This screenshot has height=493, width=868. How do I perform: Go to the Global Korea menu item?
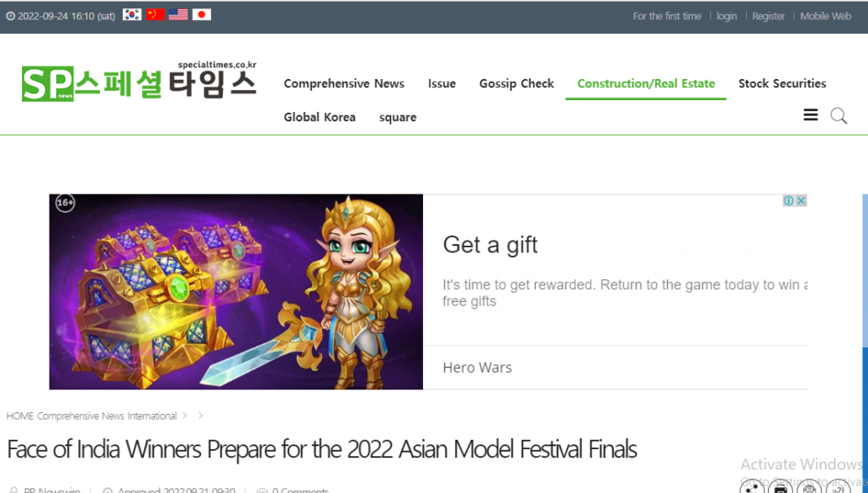(x=320, y=118)
